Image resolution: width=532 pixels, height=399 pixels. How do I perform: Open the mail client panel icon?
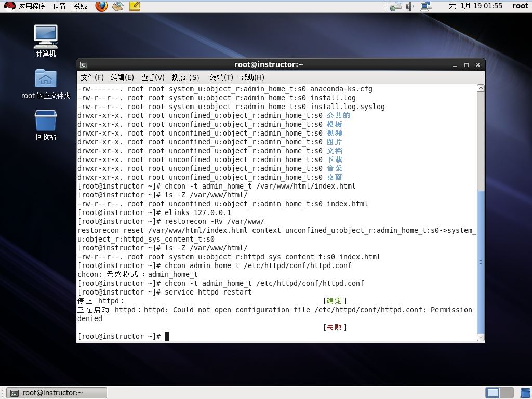(118, 6)
